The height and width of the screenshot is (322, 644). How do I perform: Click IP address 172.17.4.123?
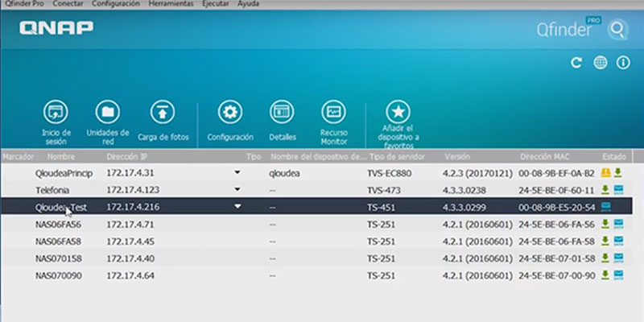133,190
